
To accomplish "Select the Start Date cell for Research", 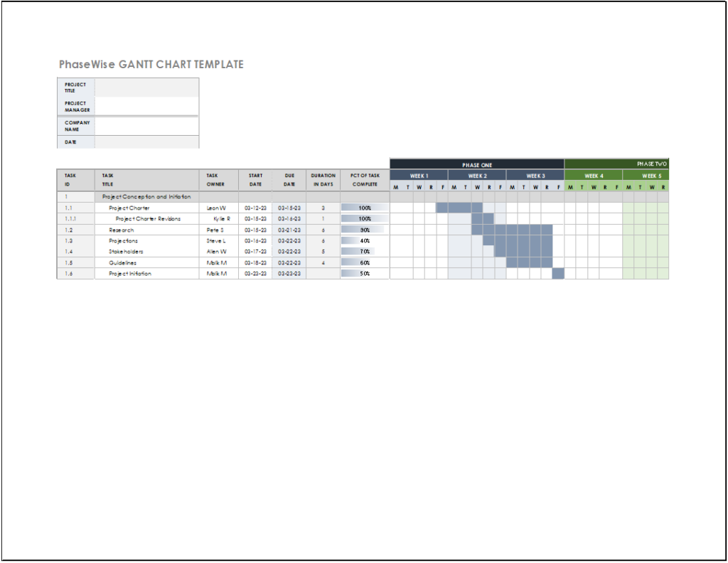I will click(x=255, y=229).
